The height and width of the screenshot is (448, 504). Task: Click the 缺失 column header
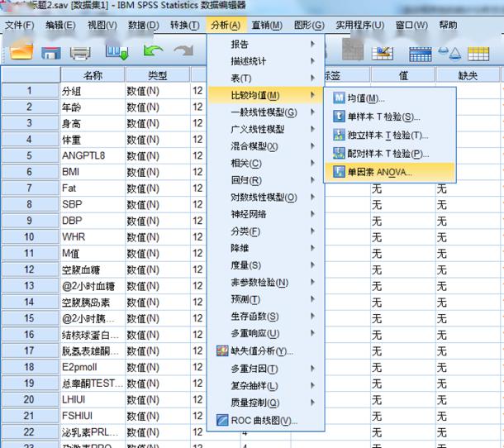(468, 75)
